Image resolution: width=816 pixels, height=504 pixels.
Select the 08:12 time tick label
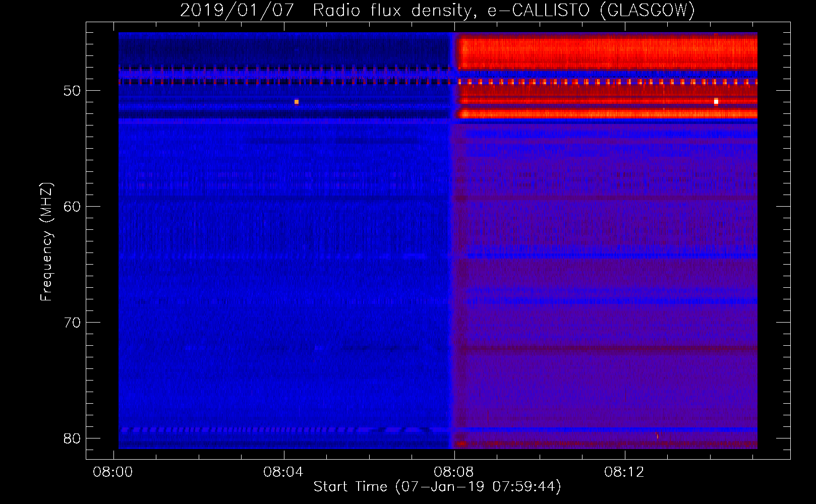pyautogui.click(x=624, y=472)
